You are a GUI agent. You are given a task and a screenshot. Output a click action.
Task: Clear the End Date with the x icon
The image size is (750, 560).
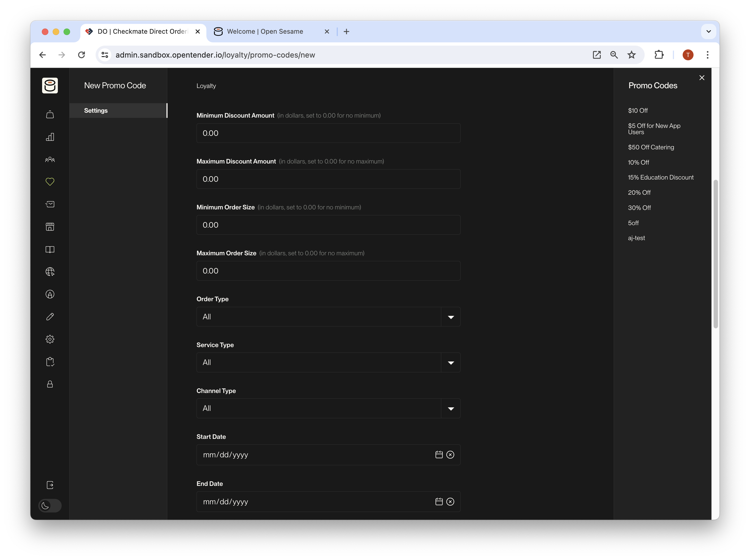tap(450, 502)
